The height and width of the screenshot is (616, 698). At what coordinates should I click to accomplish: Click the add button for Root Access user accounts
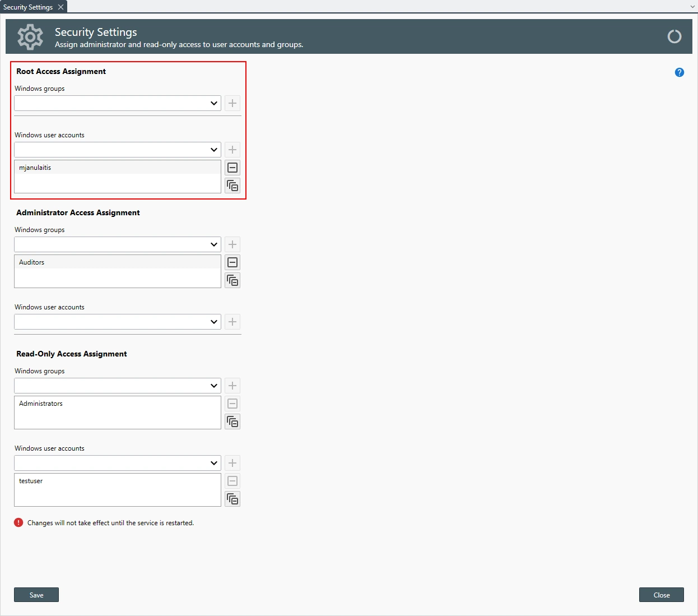click(232, 150)
